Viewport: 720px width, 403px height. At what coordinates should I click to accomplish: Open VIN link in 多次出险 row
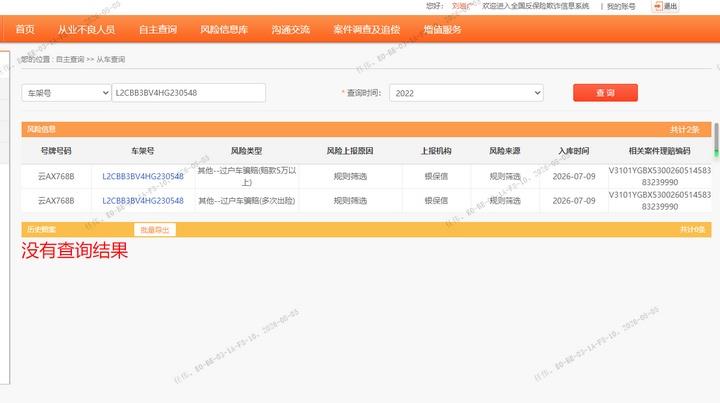click(143, 201)
